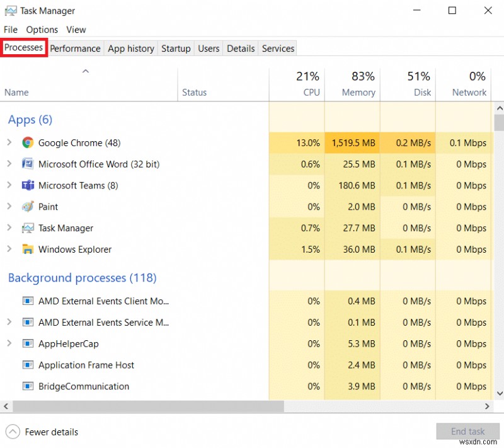Click the Task Manager title bar icon
Viewport: 504px width, 448px height.
pyautogui.click(x=10, y=11)
